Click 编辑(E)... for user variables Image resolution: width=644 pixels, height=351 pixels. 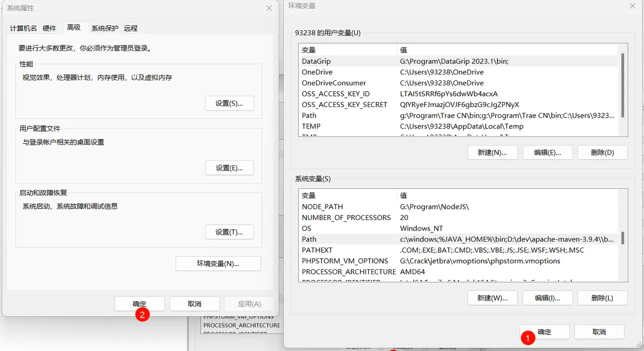click(547, 153)
